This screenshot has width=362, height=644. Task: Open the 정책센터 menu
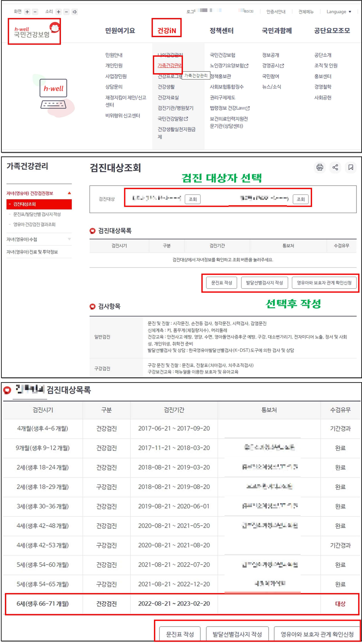(222, 30)
